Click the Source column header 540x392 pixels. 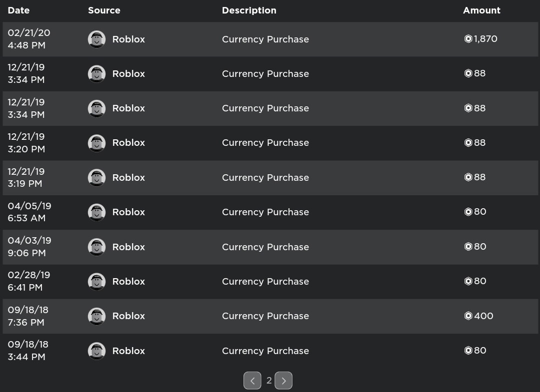[104, 10]
